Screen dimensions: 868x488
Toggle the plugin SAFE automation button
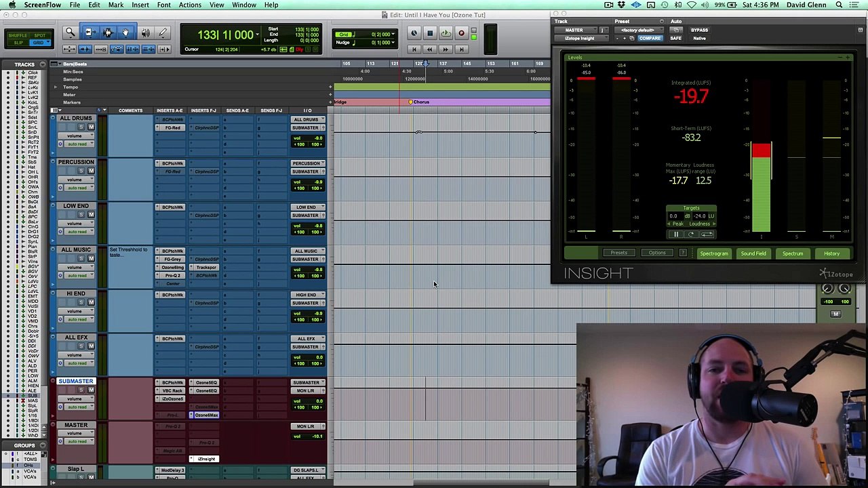pyautogui.click(x=675, y=39)
